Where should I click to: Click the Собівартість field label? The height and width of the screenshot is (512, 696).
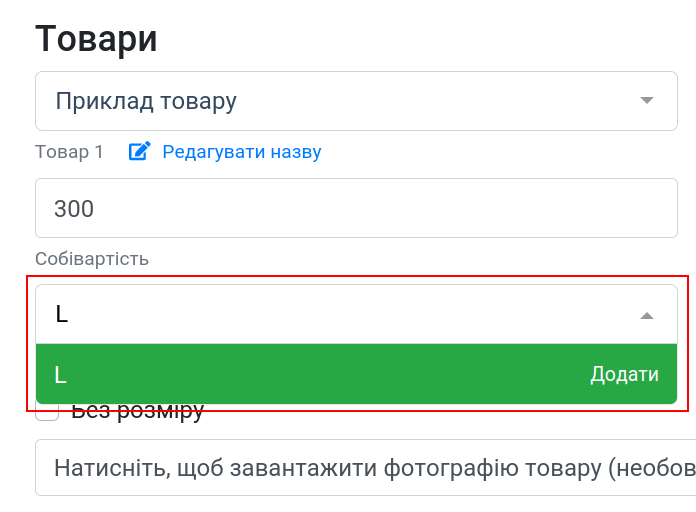point(92,259)
